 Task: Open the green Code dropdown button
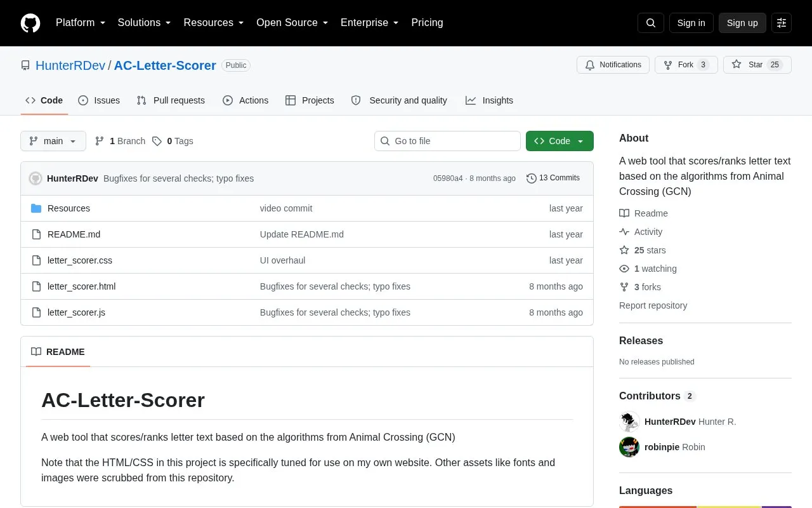pyautogui.click(x=560, y=141)
